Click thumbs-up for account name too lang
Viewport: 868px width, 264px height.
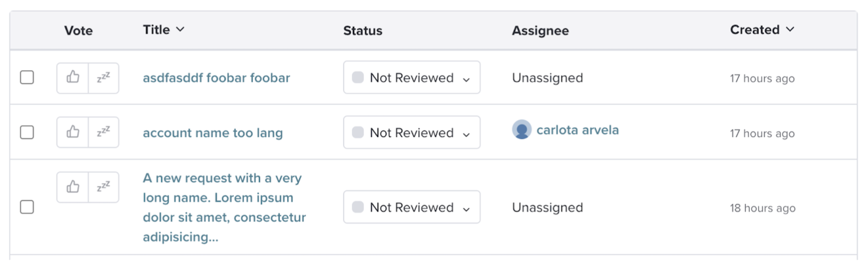(73, 132)
